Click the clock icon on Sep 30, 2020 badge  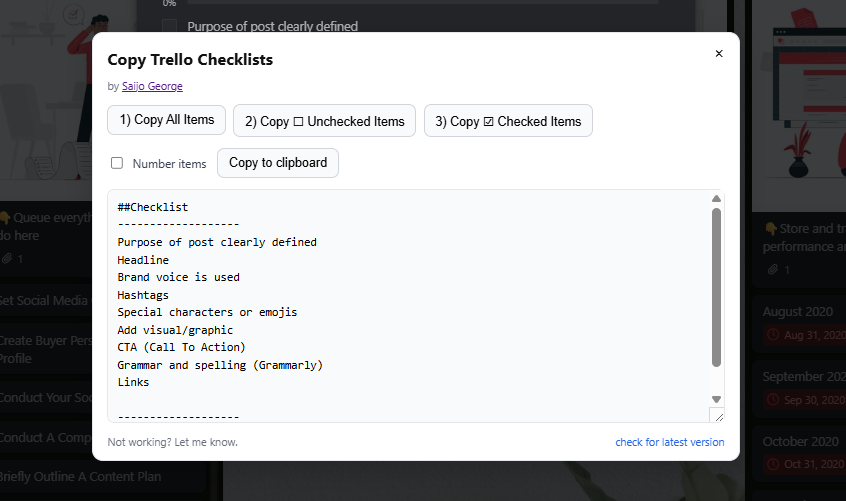click(x=773, y=399)
